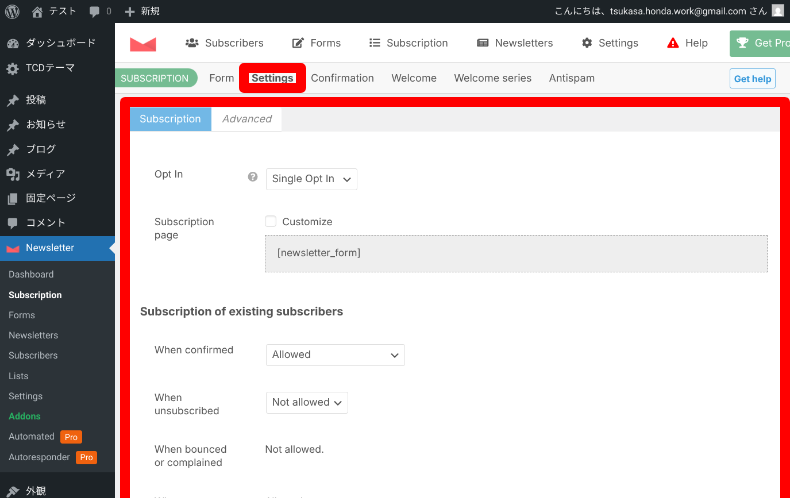Open the Opt In dropdown

[x=311, y=179]
